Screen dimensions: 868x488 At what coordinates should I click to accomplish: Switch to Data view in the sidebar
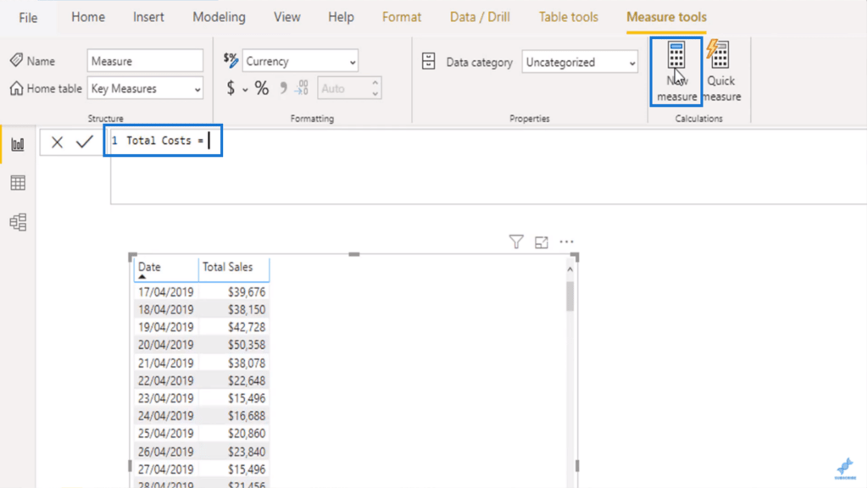click(x=18, y=183)
